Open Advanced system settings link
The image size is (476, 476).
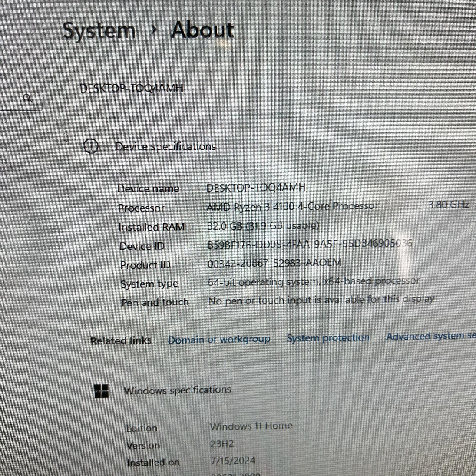point(431,336)
